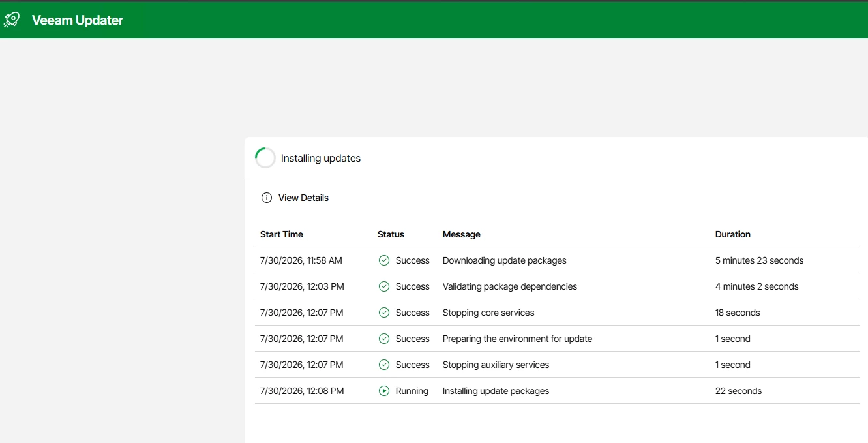Image resolution: width=868 pixels, height=443 pixels.
Task: Click the Duration column header
Action: pos(733,234)
